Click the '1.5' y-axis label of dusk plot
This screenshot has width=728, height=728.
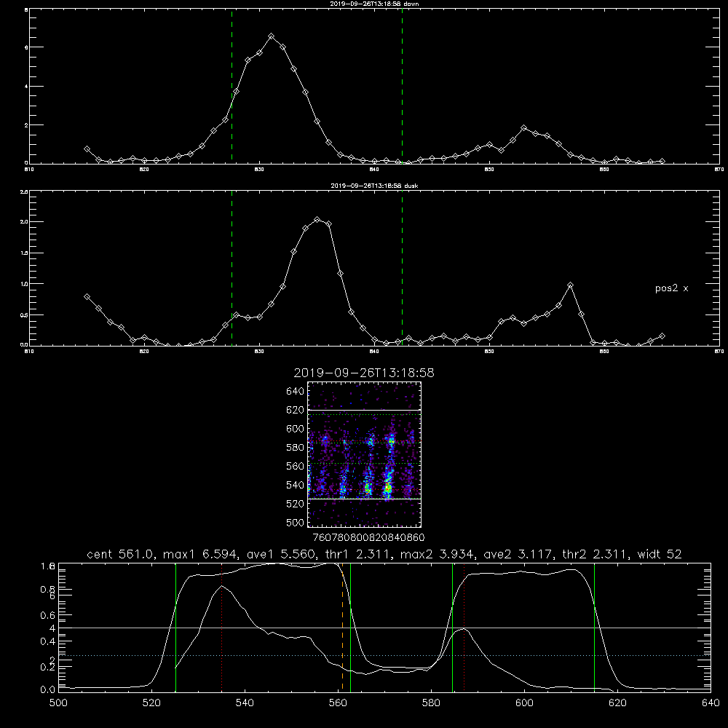click(x=24, y=253)
